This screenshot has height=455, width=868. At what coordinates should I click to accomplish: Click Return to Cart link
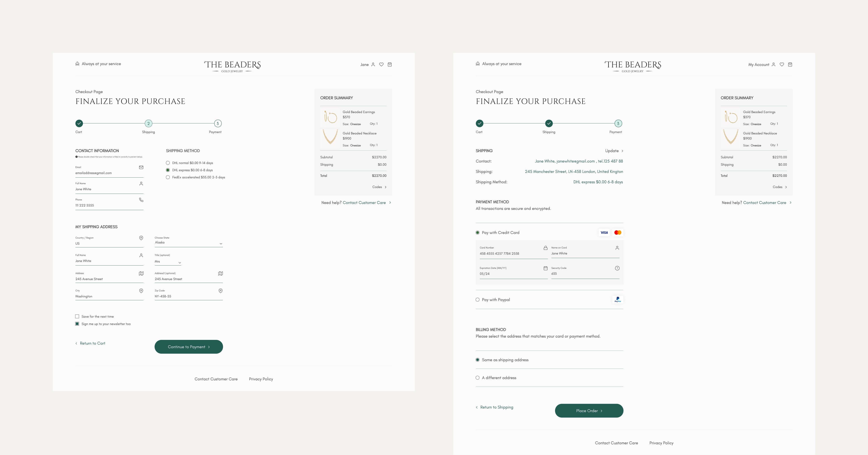point(90,343)
